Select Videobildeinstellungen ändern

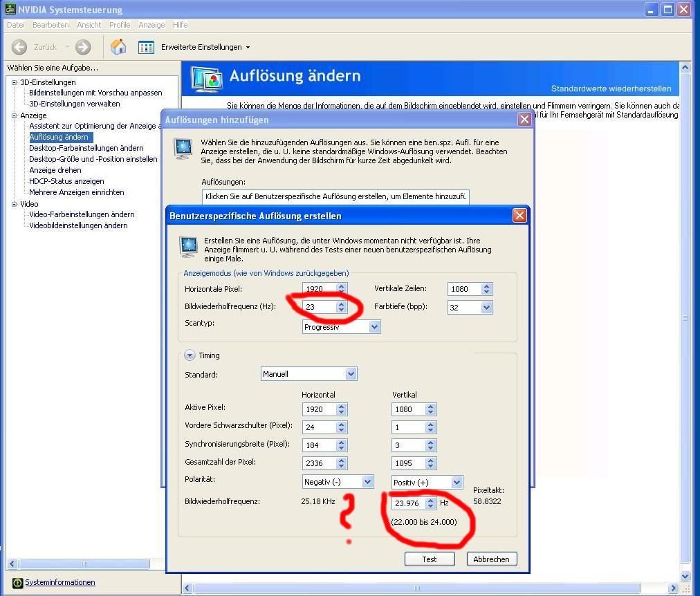pyautogui.click(x=78, y=225)
